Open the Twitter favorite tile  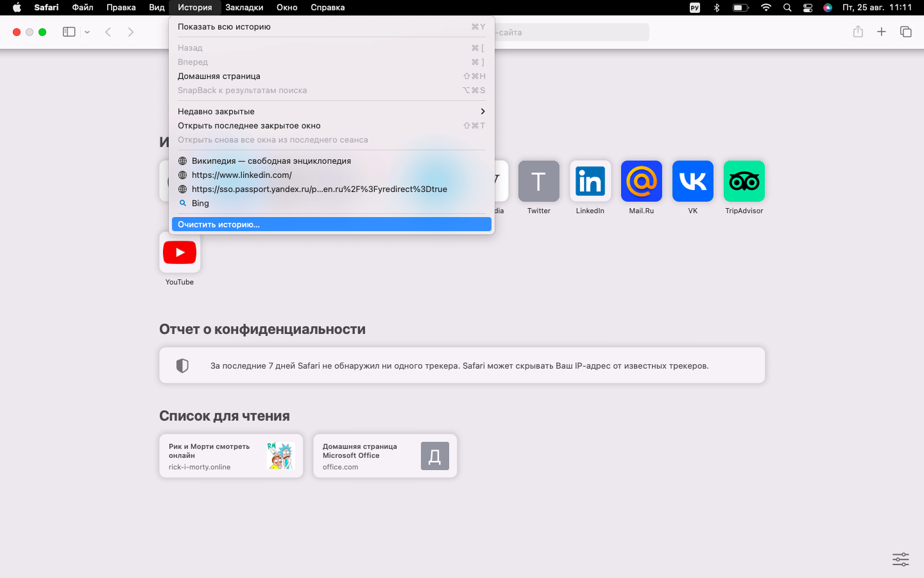point(539,181)
